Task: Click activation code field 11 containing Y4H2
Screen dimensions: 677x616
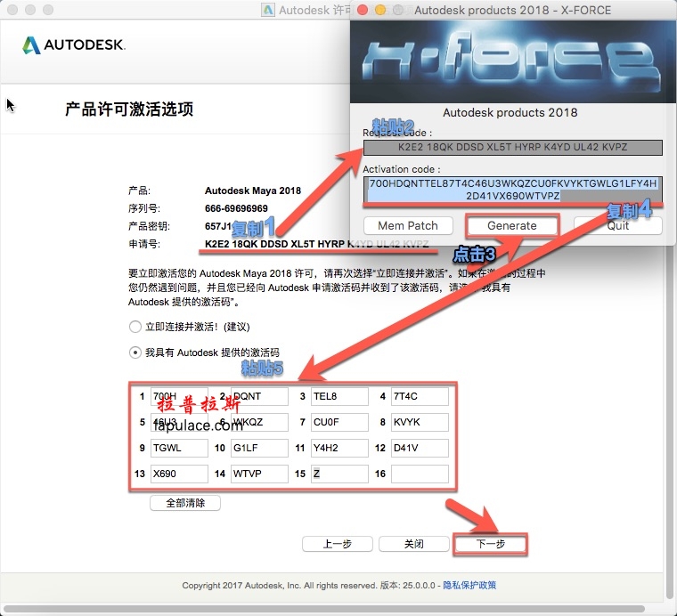Action: (339, 448)
